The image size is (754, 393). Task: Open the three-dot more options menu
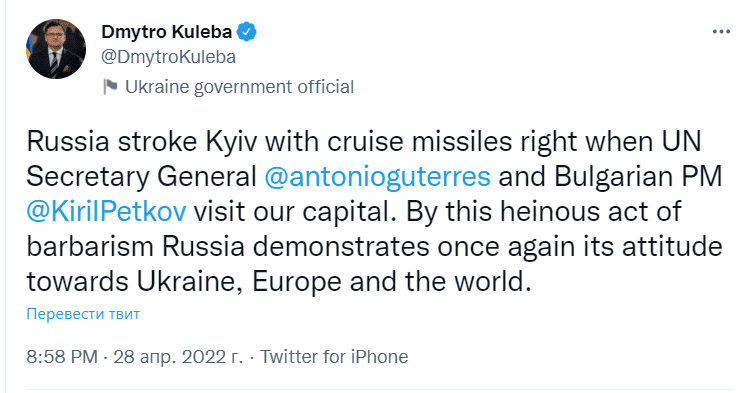click(x=721, y=32)
